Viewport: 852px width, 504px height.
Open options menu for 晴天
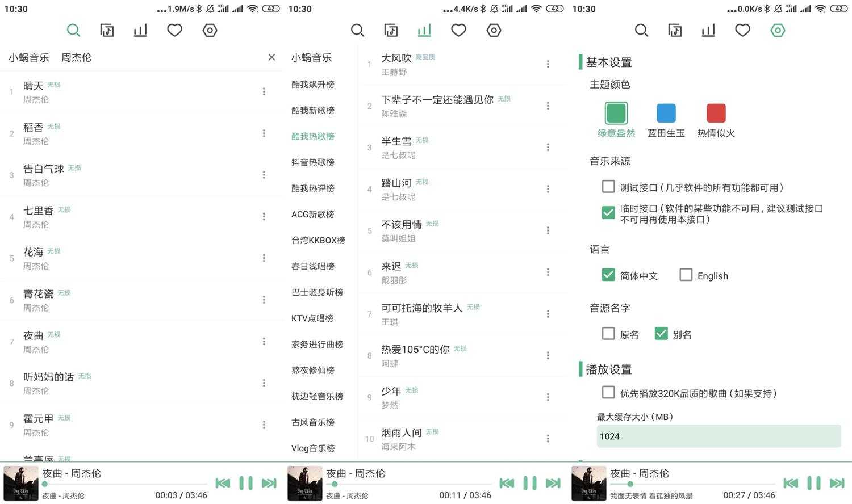pyautogui.click(x=264, y=91)
